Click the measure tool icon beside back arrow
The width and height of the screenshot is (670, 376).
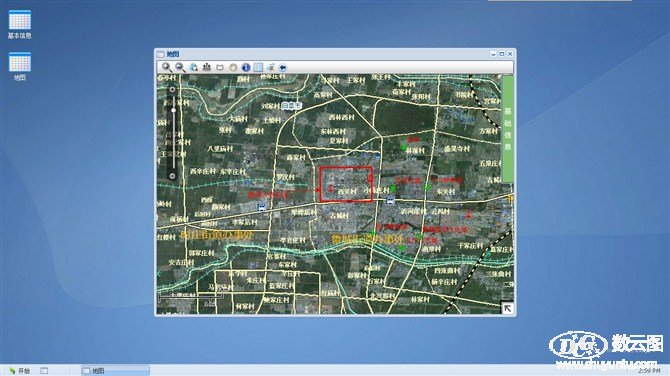point(271,67)
